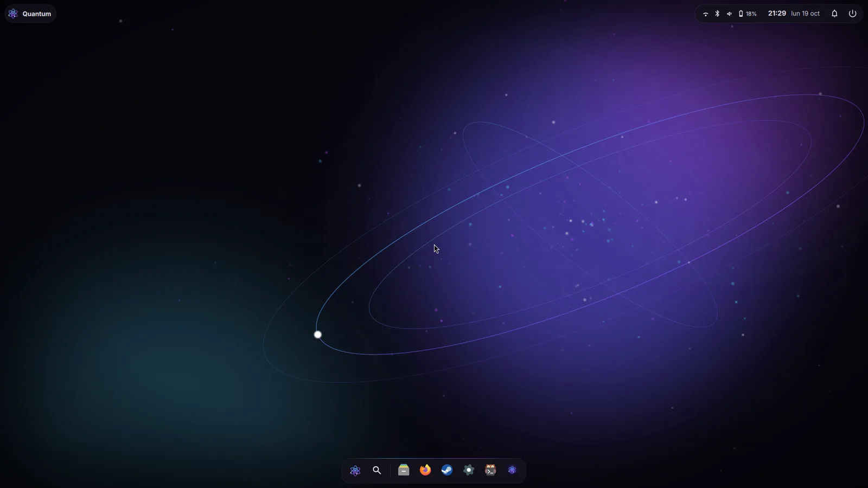Launch the file manager from the dock
Viewport: 868px width, 488px height.
point(404,470)
